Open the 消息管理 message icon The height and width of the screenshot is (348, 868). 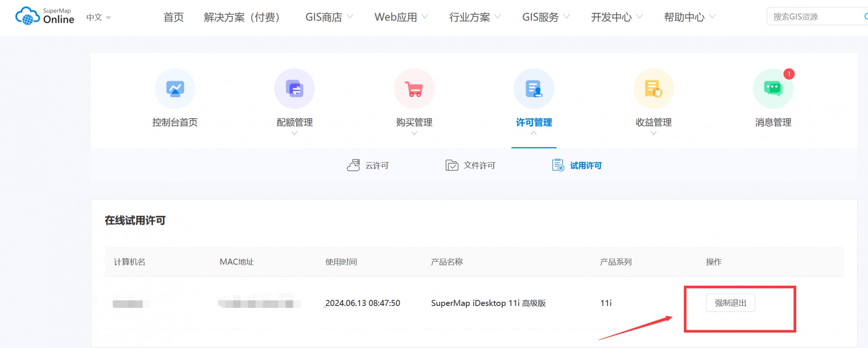point(773,89)
